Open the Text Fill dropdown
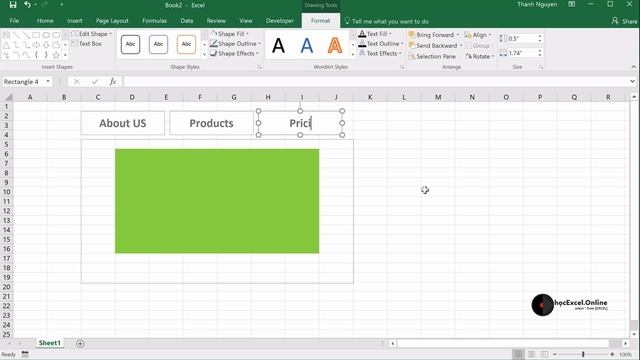 point(375,34)
